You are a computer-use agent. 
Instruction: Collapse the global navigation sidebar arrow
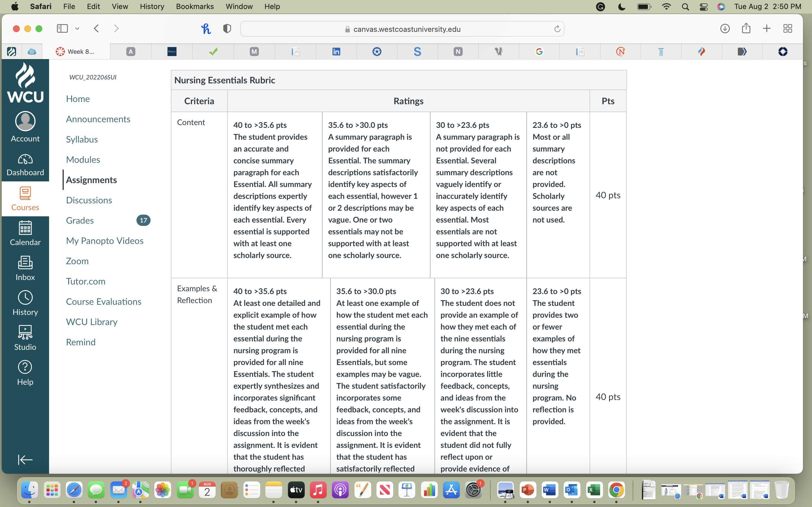(x=25, y=460)
